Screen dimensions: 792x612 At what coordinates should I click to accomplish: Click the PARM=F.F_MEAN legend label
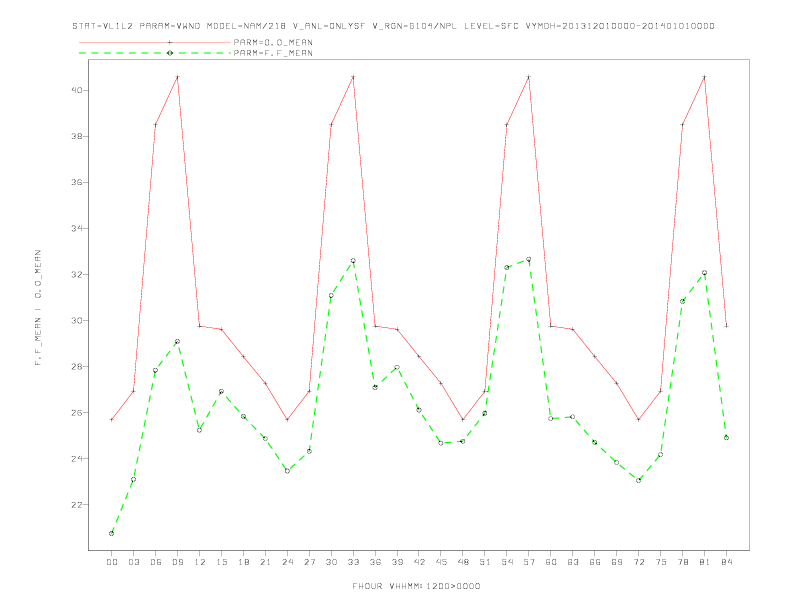click(273, 53)
